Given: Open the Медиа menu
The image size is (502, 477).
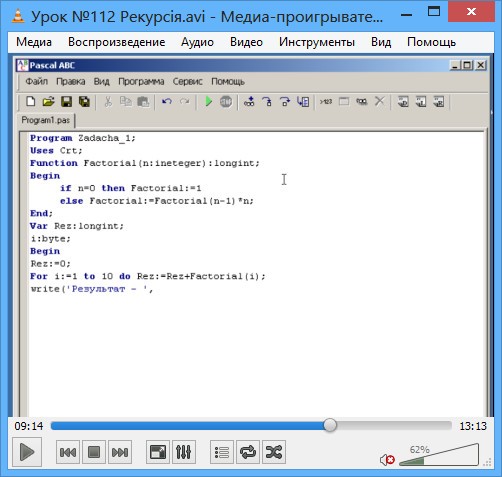Looking at the screenshot, I should click(34, 42).
